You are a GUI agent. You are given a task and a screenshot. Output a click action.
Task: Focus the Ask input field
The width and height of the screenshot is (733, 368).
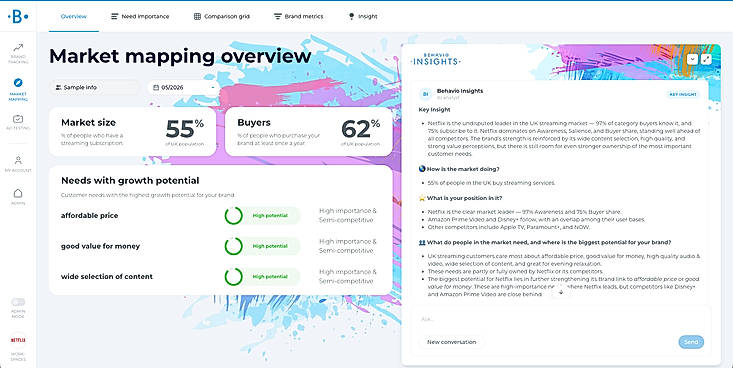point(561,319)
